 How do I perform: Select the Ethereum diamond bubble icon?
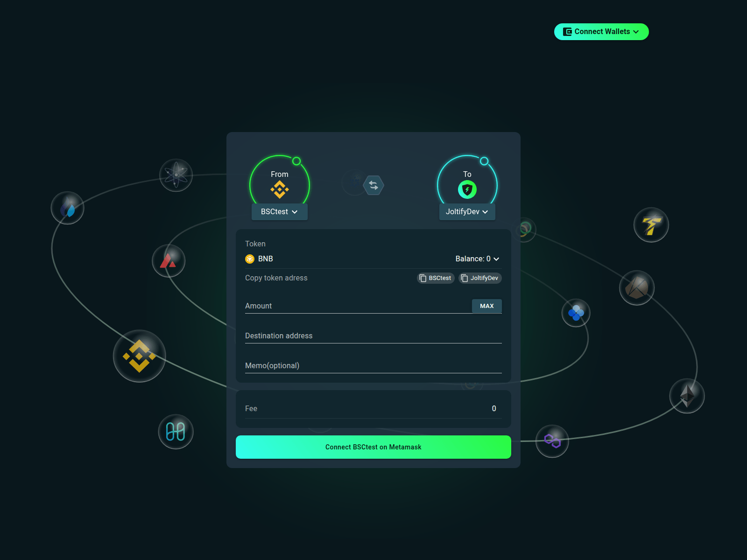tap(687, 396)
